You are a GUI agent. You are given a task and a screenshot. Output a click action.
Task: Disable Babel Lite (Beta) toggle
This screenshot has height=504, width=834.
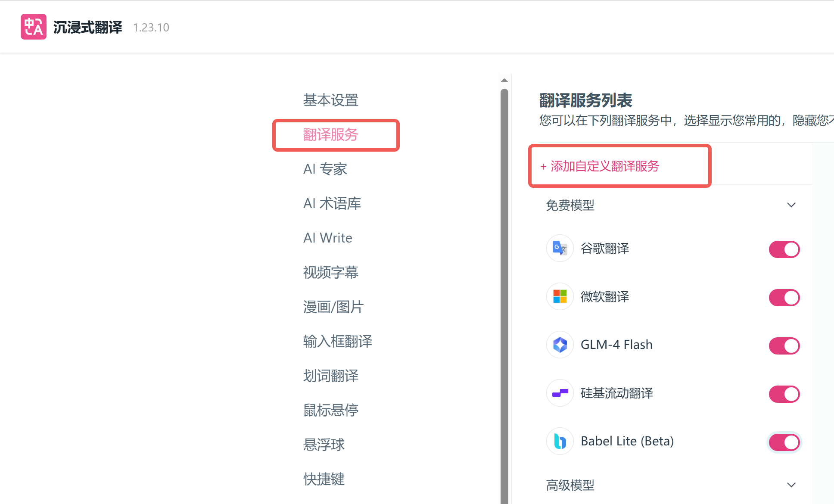click(x=784, y=442)
